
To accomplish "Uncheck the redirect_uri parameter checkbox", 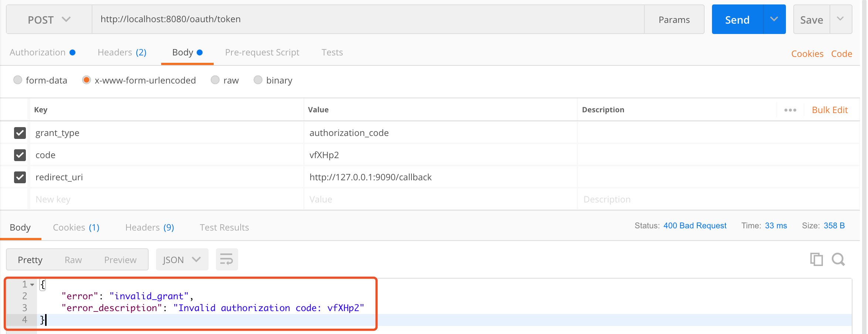I will [x=20, y=177].
